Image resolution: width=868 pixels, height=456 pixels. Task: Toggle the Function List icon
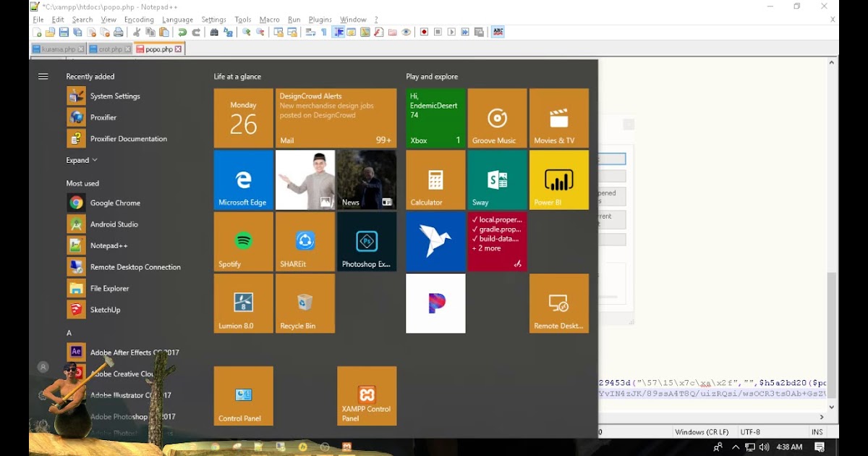pos(379,32)
